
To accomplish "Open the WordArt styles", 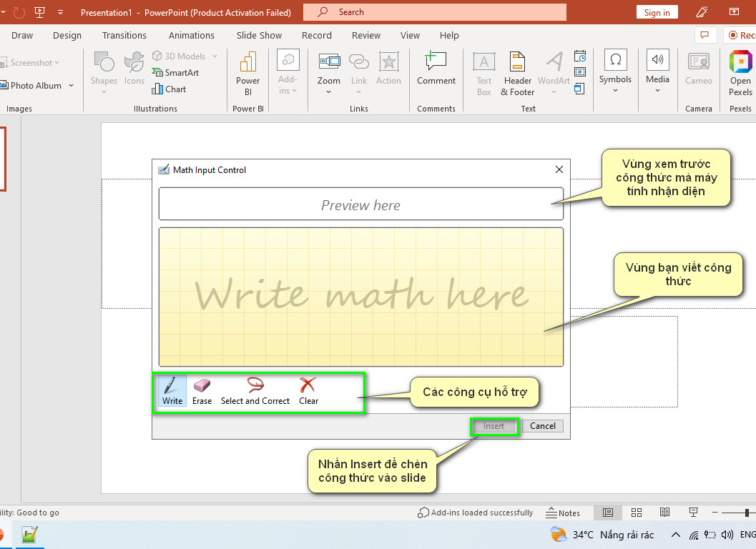I will 554,71.
